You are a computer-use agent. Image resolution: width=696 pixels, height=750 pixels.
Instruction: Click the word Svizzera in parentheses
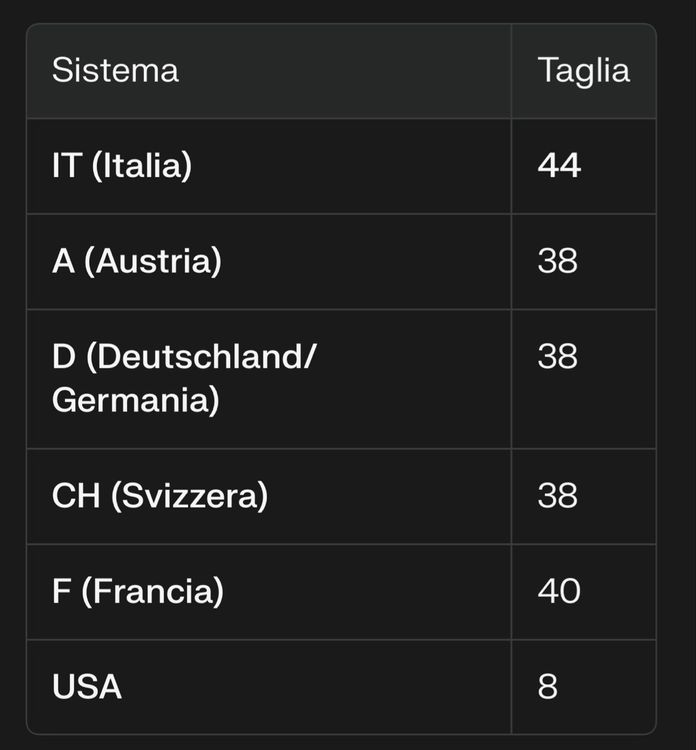[x=189, y=496]
